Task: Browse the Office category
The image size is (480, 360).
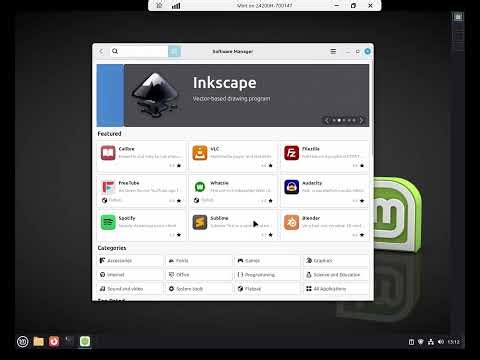Action: click(199, 275)
